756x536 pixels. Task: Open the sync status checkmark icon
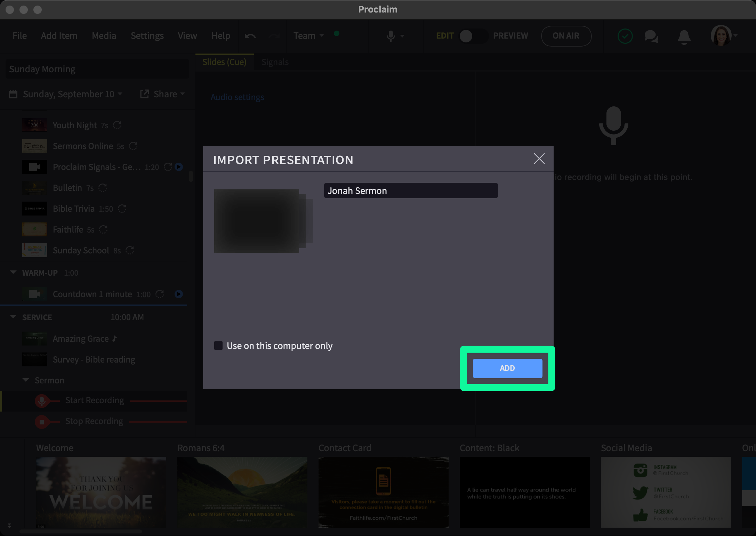pyautogui.click(x=625, y=36)
